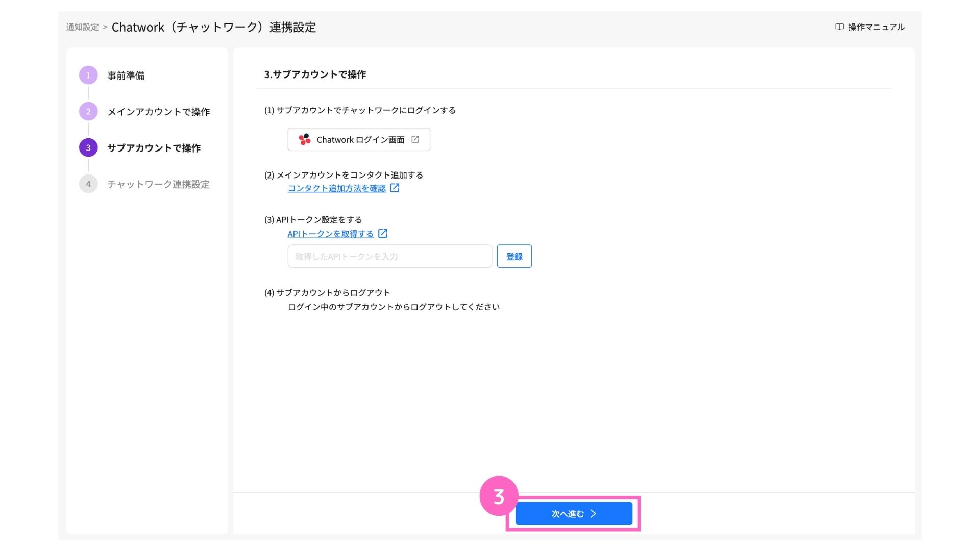Screen dimensions: 980x551
Task: Click page title Chatwork（チャットワーク）連携設定
Action: 214,27
